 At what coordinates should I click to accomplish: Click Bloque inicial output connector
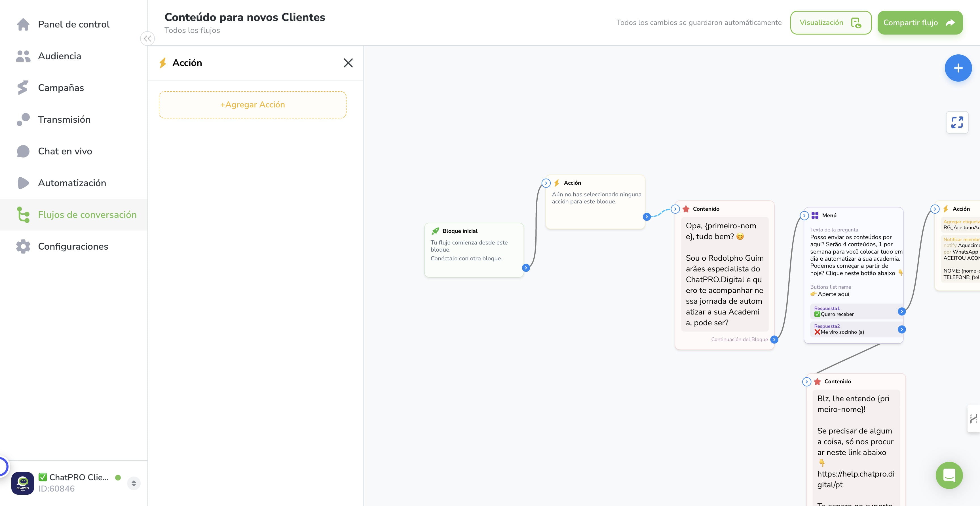[x=526, y=268]
